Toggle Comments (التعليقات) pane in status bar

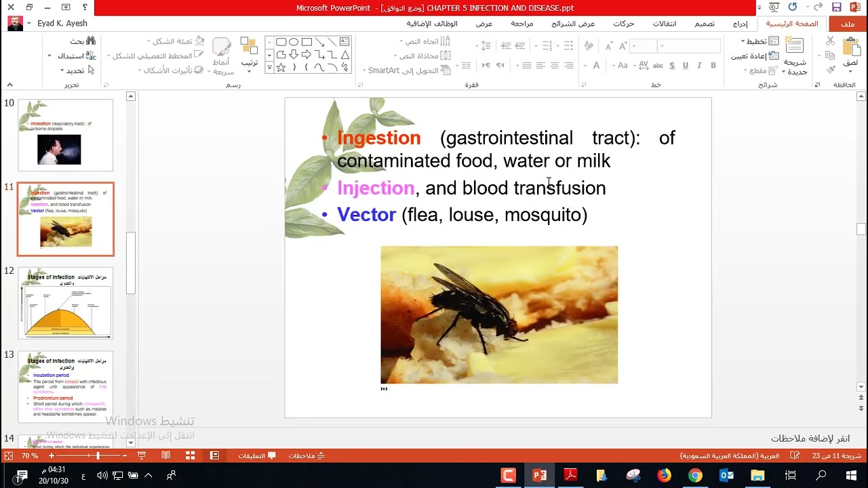click(257, 455)
